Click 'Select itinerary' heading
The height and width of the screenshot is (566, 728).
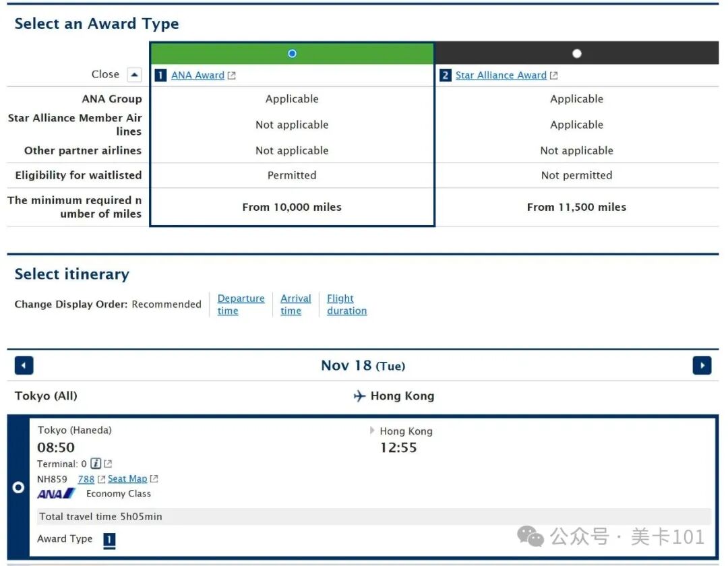click(x=72, y=274)
